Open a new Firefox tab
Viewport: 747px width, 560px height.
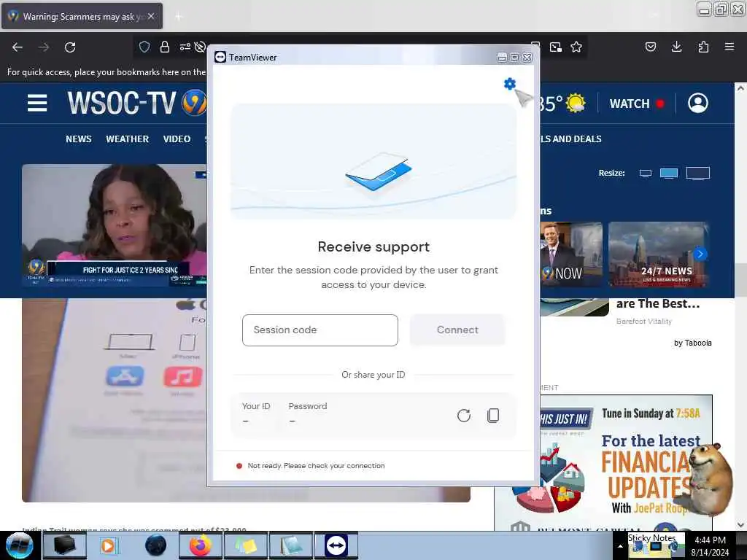coord(179,17)
